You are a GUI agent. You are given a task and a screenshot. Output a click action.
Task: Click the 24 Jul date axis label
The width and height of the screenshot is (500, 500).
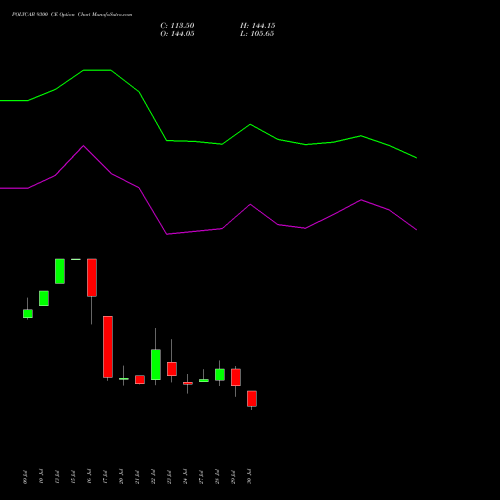(185, 477)
